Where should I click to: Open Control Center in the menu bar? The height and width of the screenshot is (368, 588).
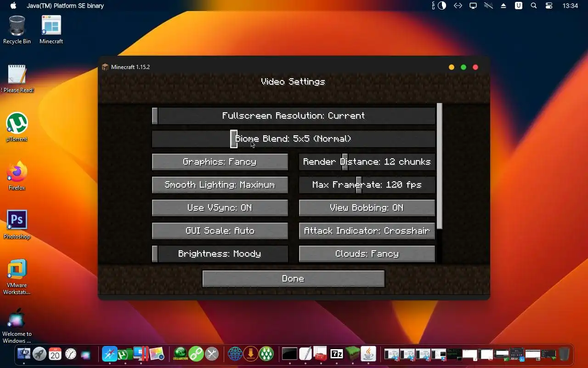click(x=549, y=6)
